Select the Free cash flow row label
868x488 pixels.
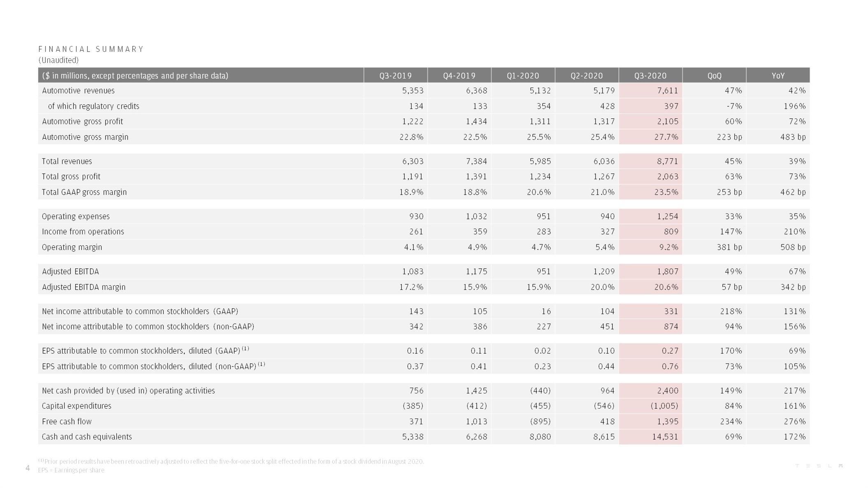coord(67,421)
